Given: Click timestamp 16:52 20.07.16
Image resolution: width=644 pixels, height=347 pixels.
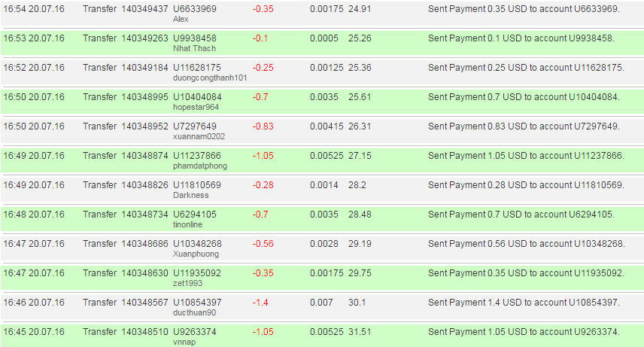Looking at the screenshot, I should coord(34,68).
